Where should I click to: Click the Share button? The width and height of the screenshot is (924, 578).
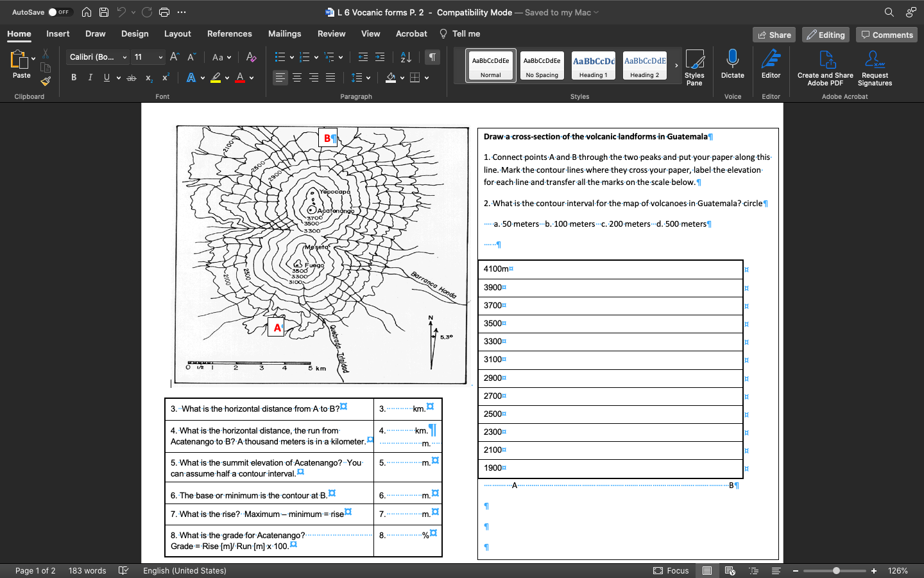pos(774,35)
